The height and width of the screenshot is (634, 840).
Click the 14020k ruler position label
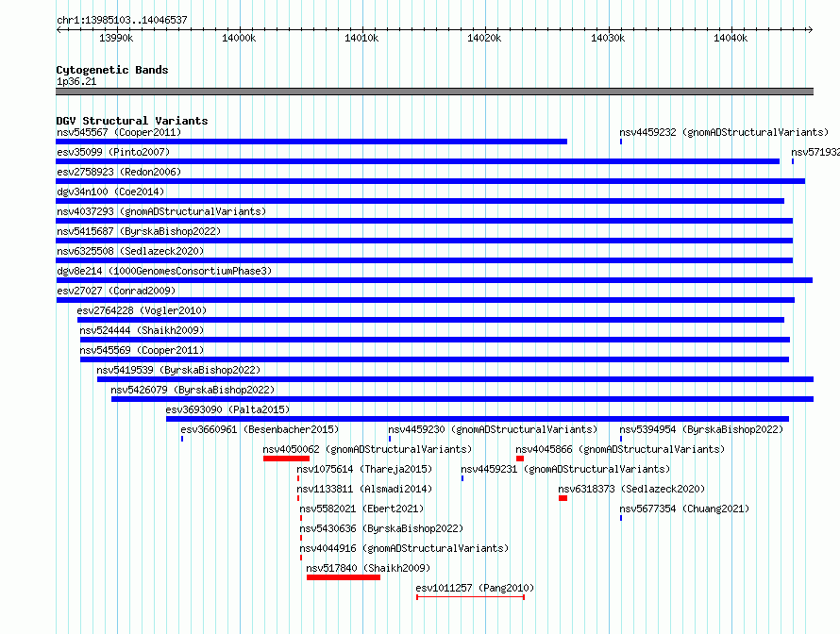[485, 38]
